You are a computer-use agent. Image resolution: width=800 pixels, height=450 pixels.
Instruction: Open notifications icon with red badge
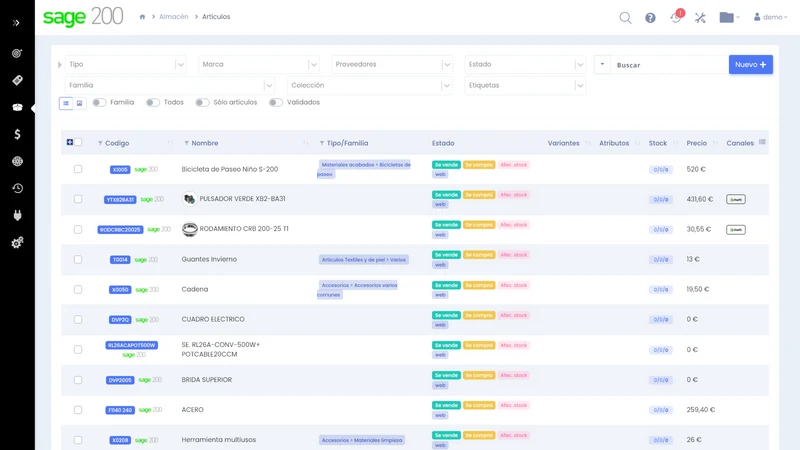point(676,17)
